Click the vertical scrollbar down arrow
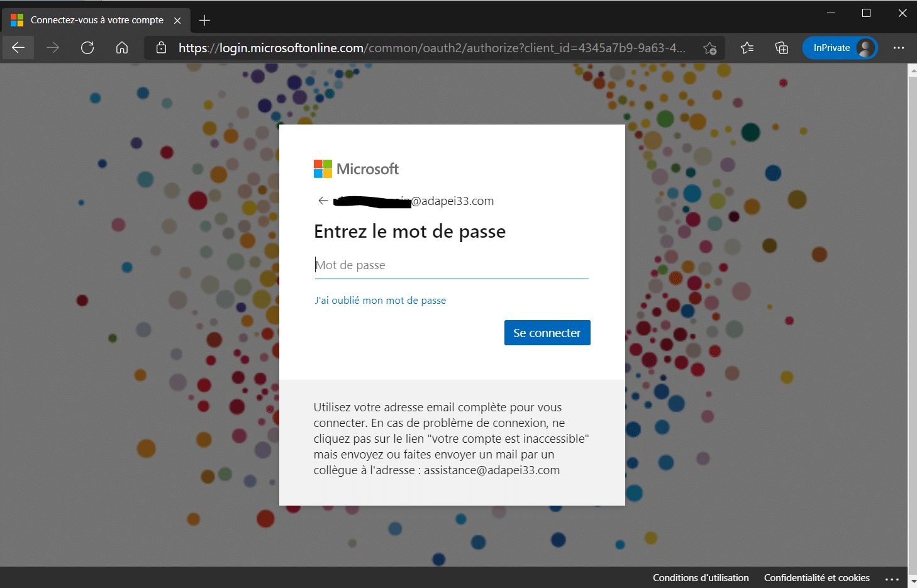This screenshot has width=917, height=588. (913, 582)
